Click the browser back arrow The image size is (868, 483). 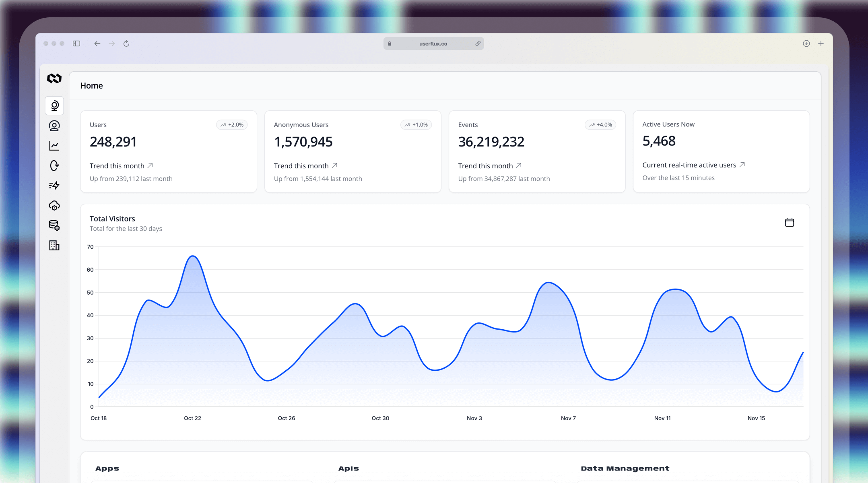point(97,43)
